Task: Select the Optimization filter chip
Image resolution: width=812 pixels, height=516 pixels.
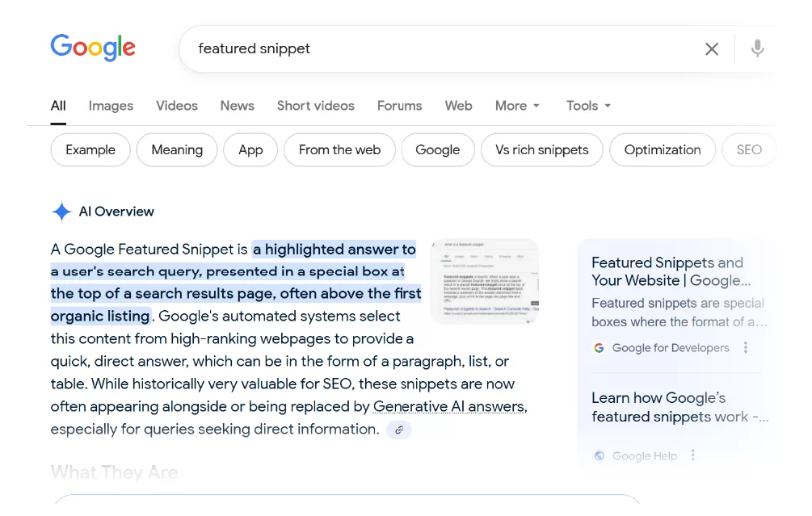Action: click(x=663, y=149)
